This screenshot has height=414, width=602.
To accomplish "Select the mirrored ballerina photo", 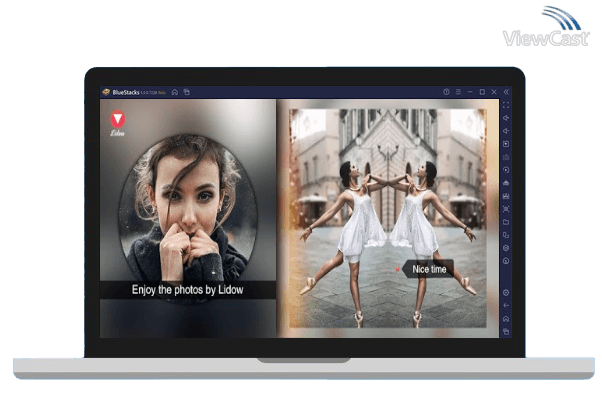I will coord(388,218).
